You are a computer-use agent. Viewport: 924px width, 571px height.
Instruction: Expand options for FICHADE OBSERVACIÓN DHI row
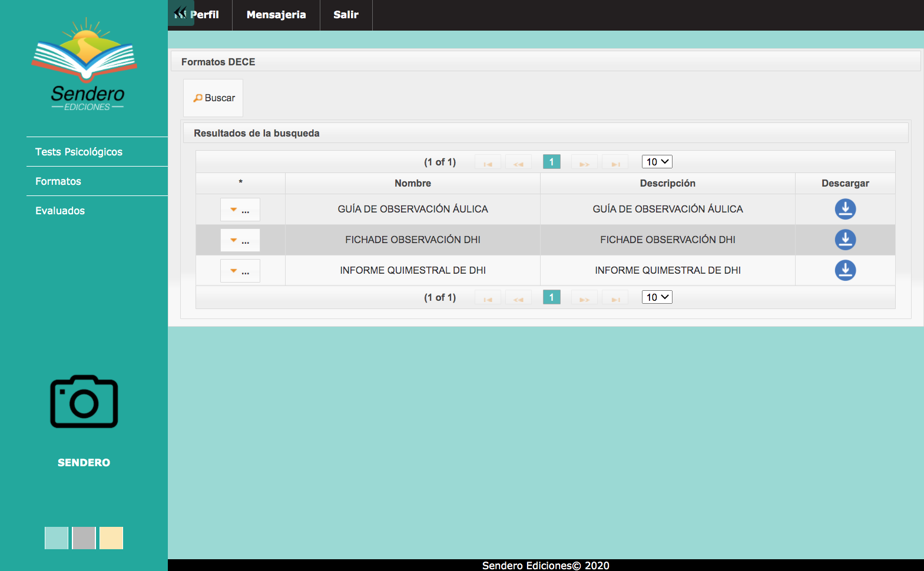coord(240,240)
